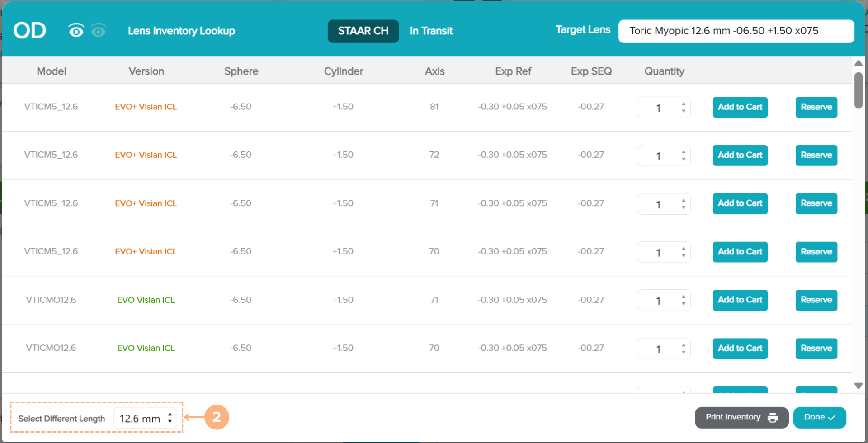This screenshot has width=868, height=443.
Task: Click the Print Inventory printer icon
Action: 773,418
